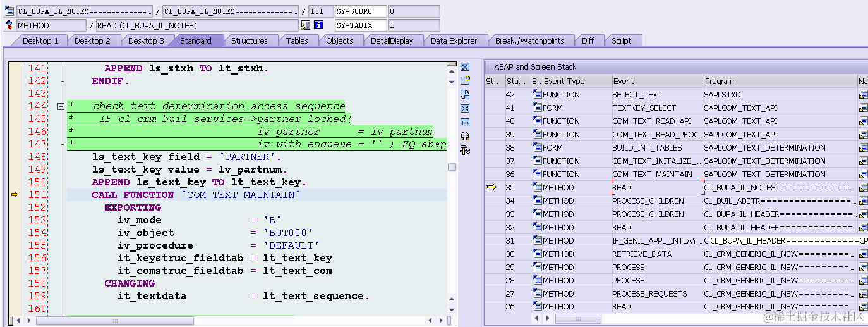Screen dimensions: 868x327
Task: Click the SY-TABIX variable field
Action: (361, 25)
